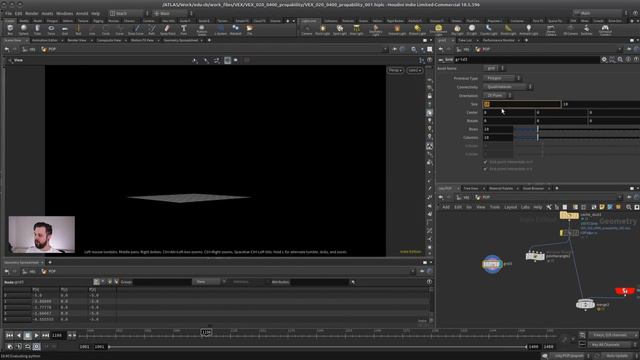Select the Environment Light shelf tool

pos(438,29)
